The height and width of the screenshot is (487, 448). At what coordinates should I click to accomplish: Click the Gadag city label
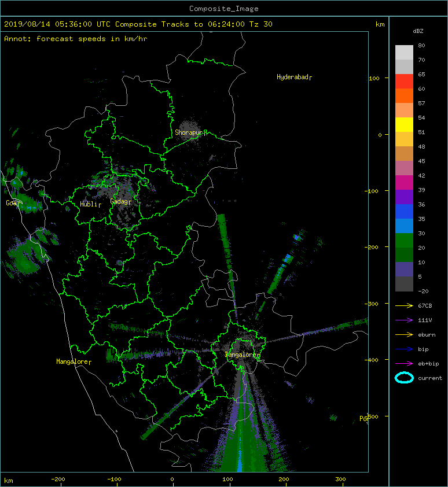tap(120, 201)
